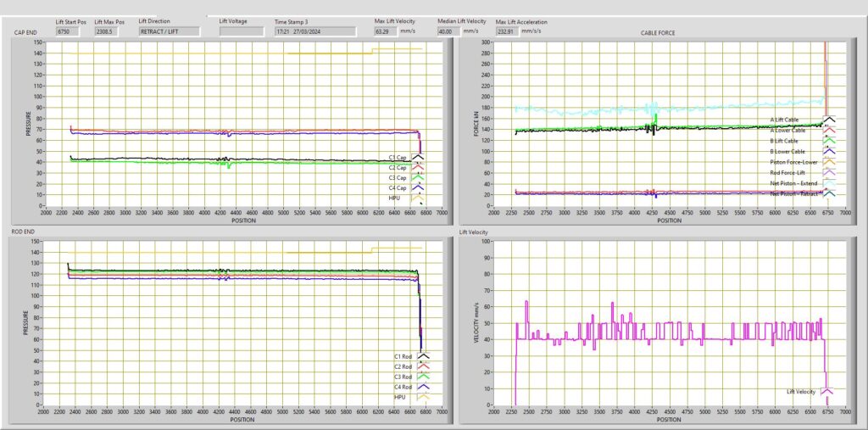Click the B Lift Cable green legend icon
This screenshot has width=868, height=430.
point(828,141)
